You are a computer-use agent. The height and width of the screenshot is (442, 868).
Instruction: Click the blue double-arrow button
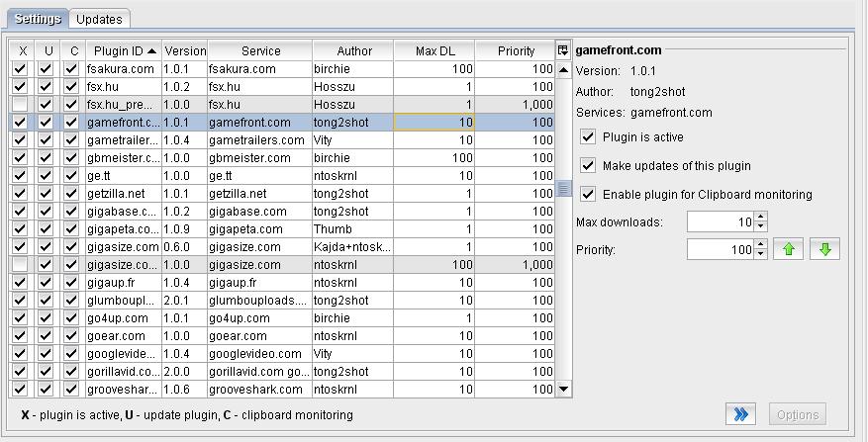[742, 415]
